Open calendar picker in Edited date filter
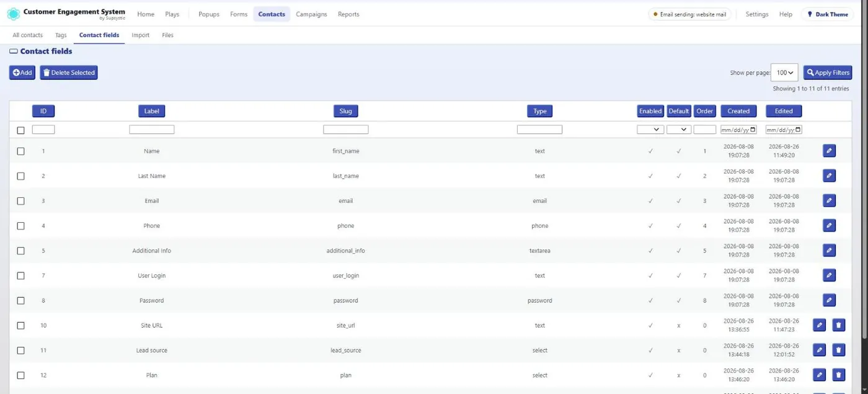This screenshot has width=868, height=394. point(798,130)
